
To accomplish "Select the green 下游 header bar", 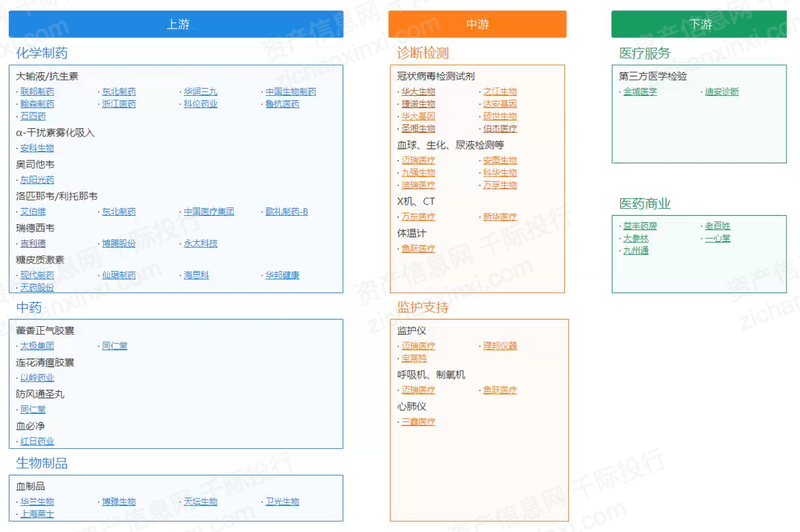I will (699, 24).
